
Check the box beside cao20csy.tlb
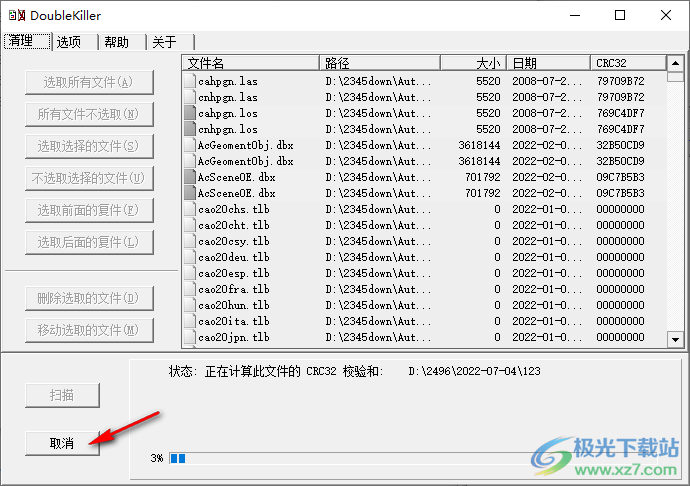click(x=190, y=241)
